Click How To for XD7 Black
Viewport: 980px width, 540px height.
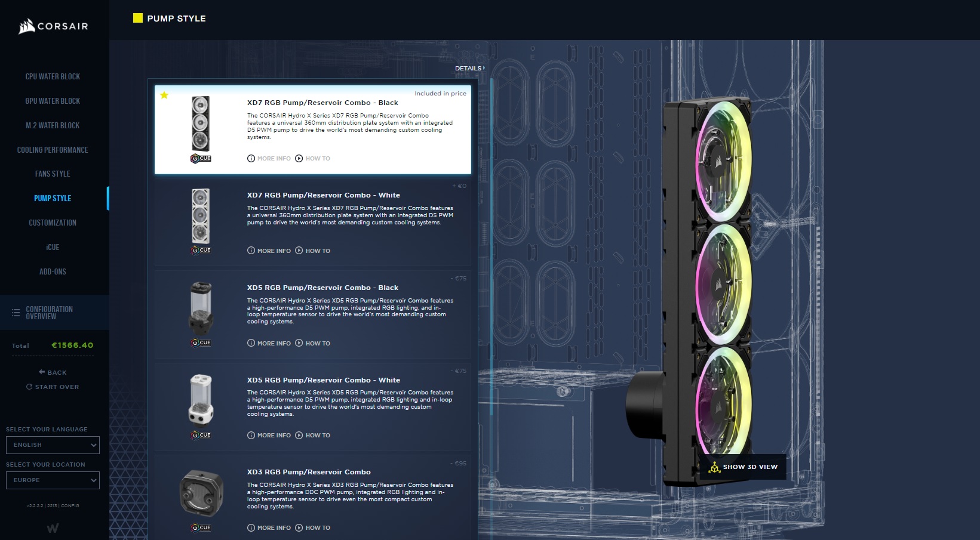tap(312, 159)
